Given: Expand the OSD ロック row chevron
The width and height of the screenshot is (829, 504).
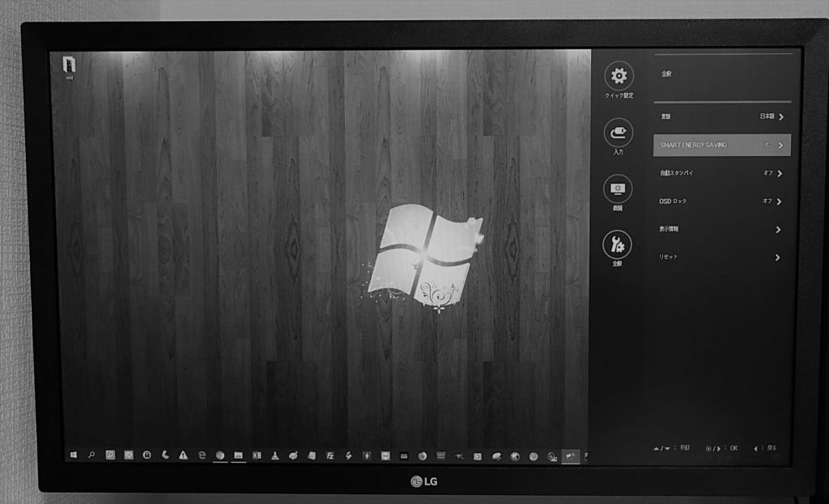Looking at the screenshot, I should 780,201.
